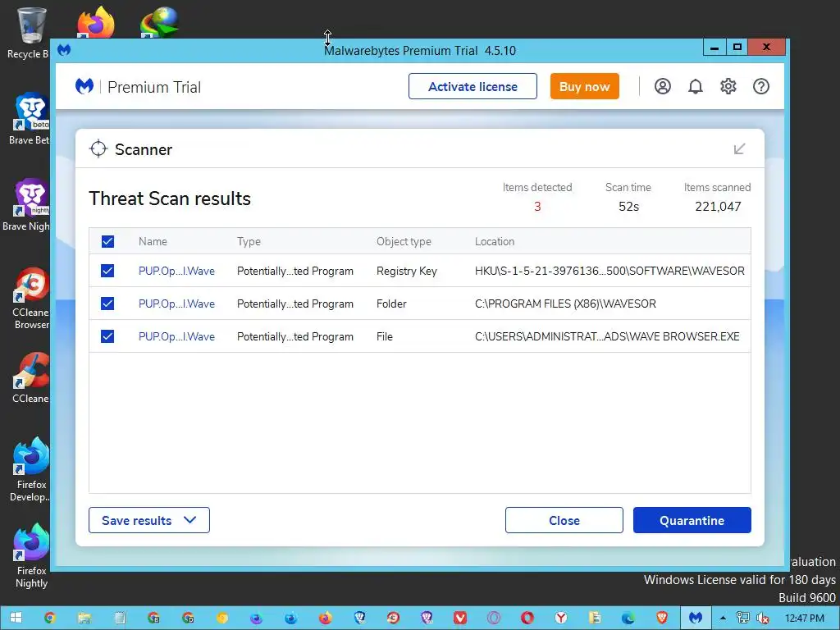The width and height of the screenshot is (840, 630).
Task: Uncheck the Registry Key row checkbox
Action: click(107, 271)
